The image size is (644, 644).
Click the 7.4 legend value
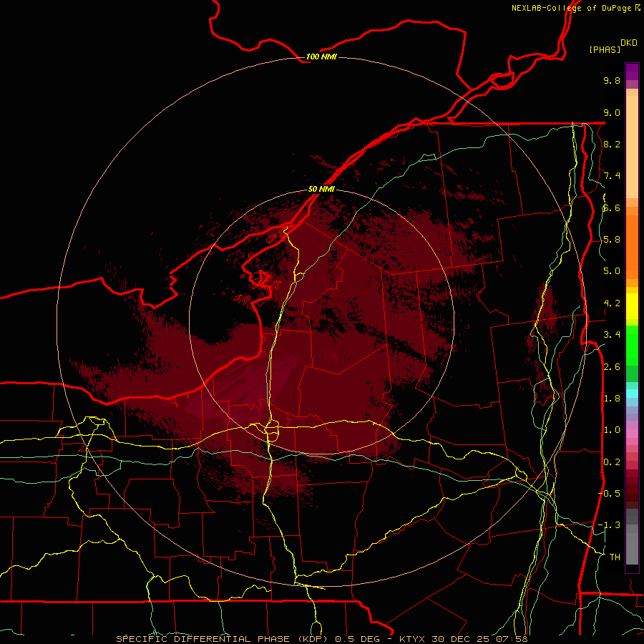tap(612, 176)
